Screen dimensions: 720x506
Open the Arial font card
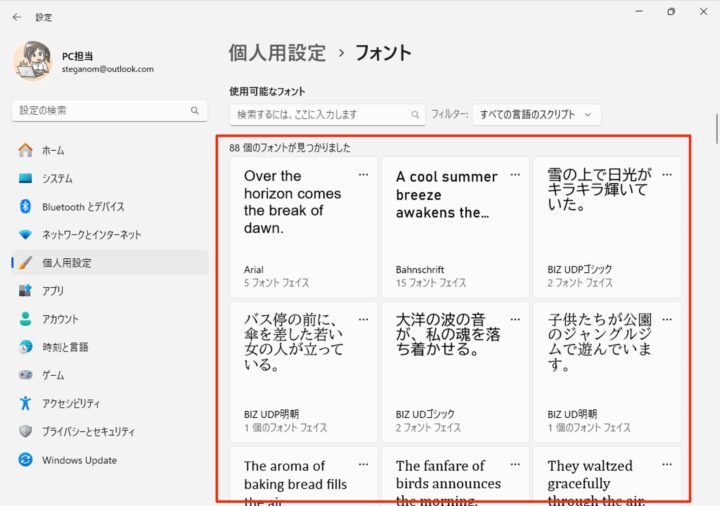click(304, 228)
